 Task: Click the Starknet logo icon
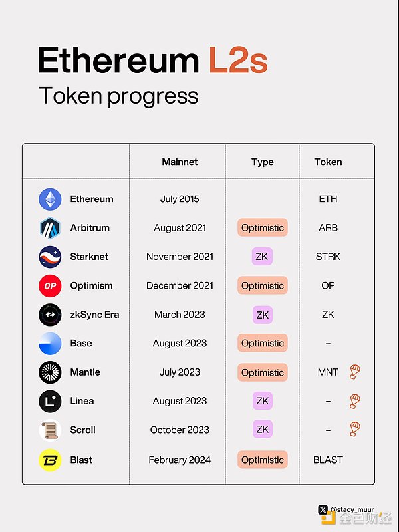coord(50,257)
